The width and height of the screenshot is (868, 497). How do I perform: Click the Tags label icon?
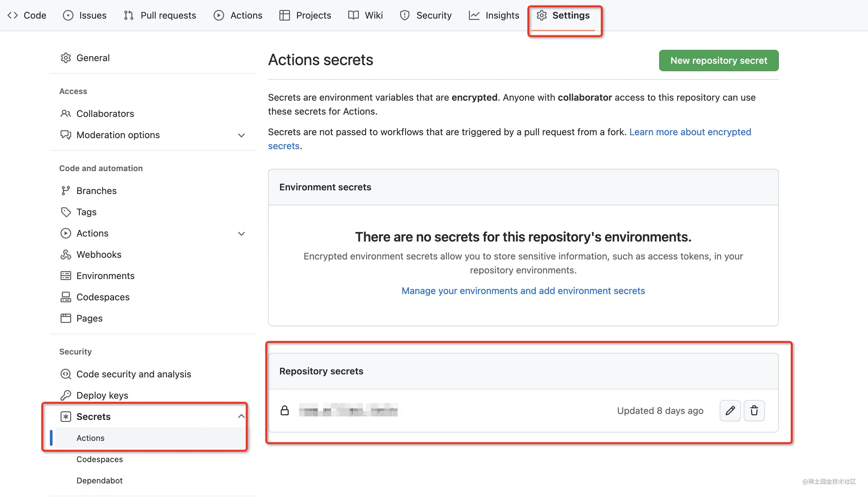pyautogui.click(x=66, y=212)
